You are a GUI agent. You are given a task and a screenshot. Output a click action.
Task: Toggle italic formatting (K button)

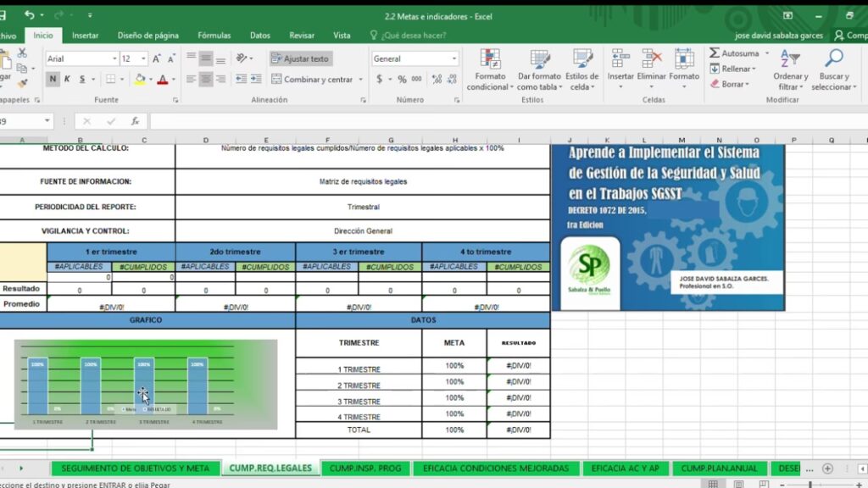pos(68,79)
